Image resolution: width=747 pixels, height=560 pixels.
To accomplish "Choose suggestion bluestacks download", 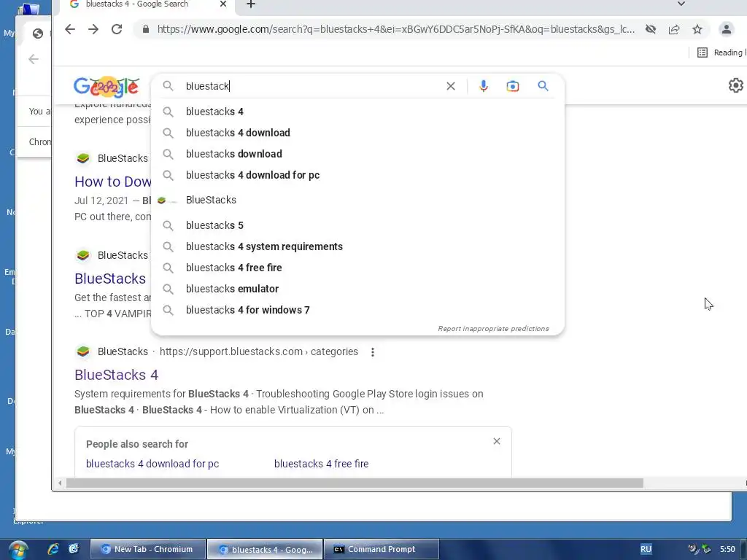I will (x=357, y=154).
